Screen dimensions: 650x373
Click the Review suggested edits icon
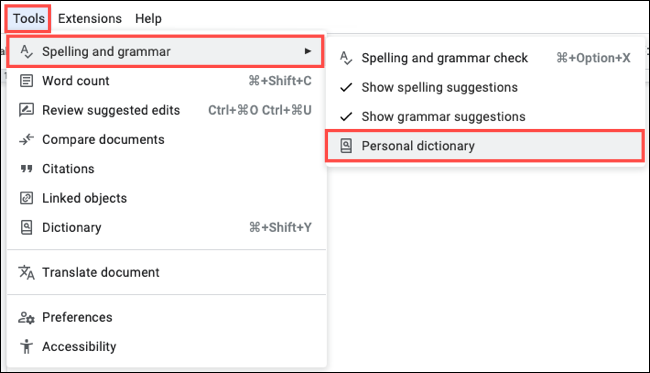[27, 110]
